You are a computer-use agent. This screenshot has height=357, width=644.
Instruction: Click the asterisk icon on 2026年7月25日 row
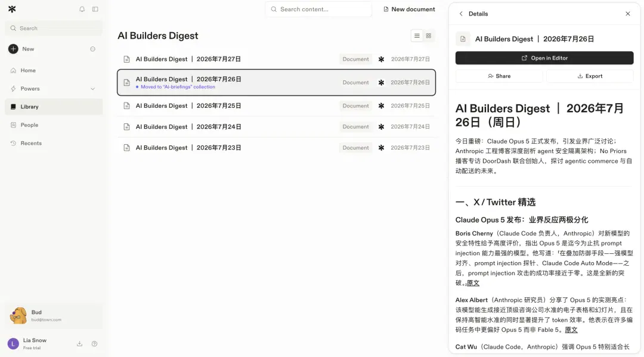(x=381, y=106)
